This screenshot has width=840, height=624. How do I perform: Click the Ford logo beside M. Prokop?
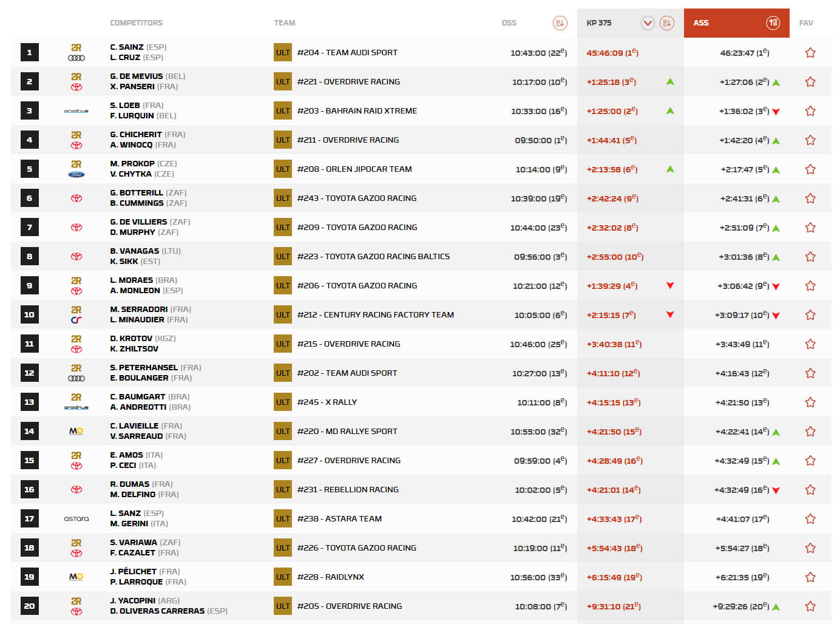(x=76, y=174)
